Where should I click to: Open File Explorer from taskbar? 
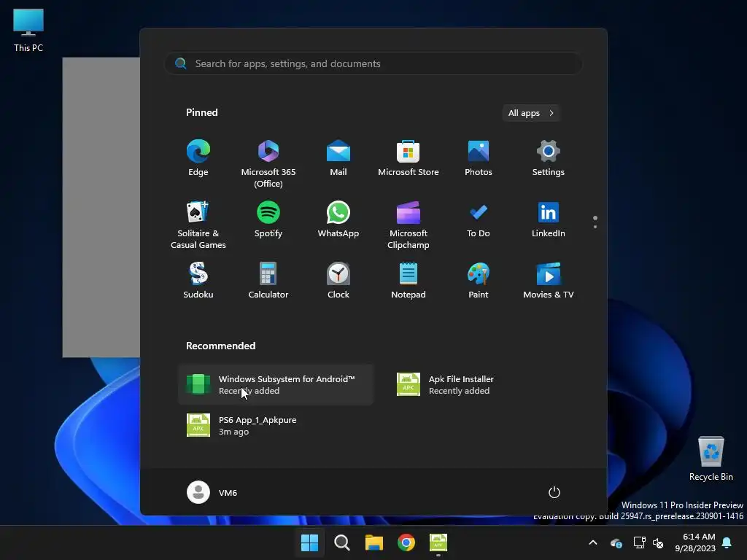[x=374, y=542]
